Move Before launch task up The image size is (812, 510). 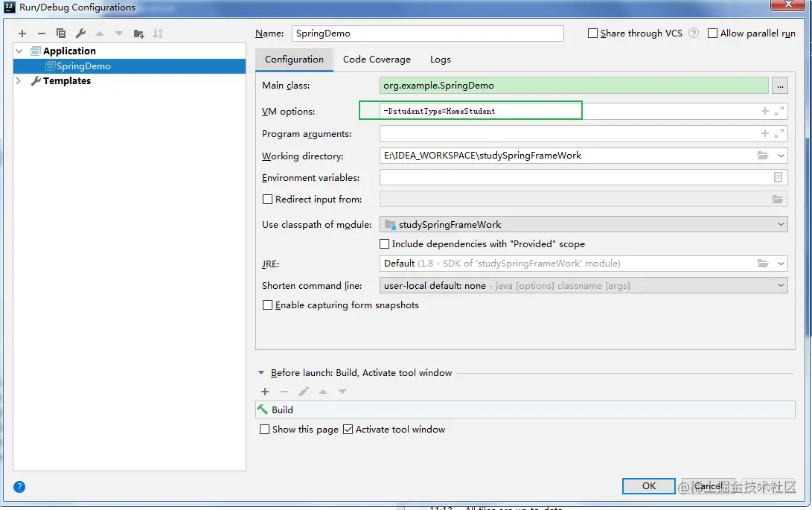pos(323,392)
